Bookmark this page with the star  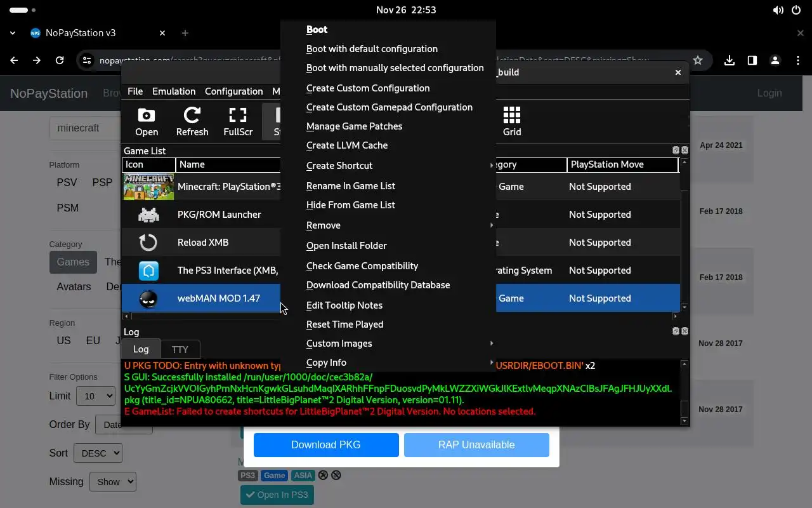[x=698, y=60]
